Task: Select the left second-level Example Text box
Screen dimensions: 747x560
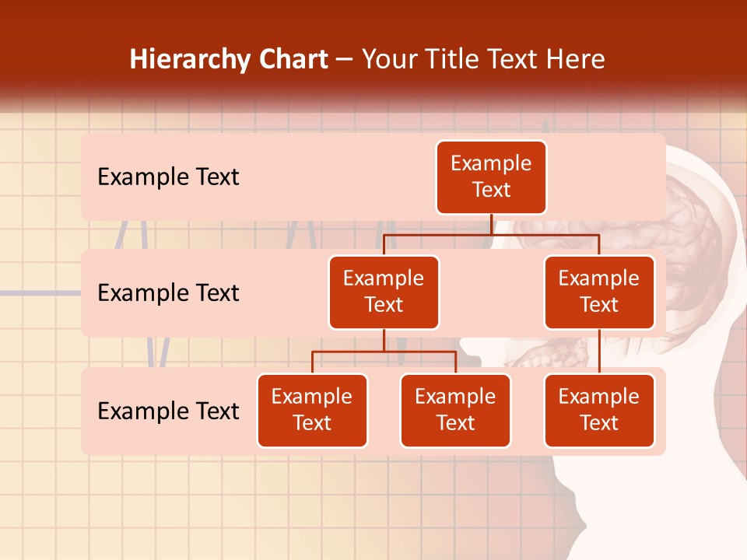Action: click(384, 292)
